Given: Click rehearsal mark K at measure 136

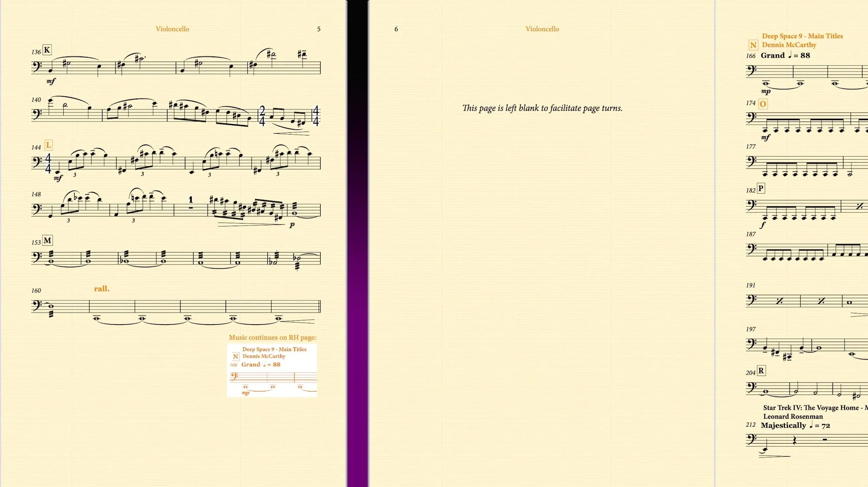Looking at the screenshot, I should pyautogui.click(x=47, y=50).
